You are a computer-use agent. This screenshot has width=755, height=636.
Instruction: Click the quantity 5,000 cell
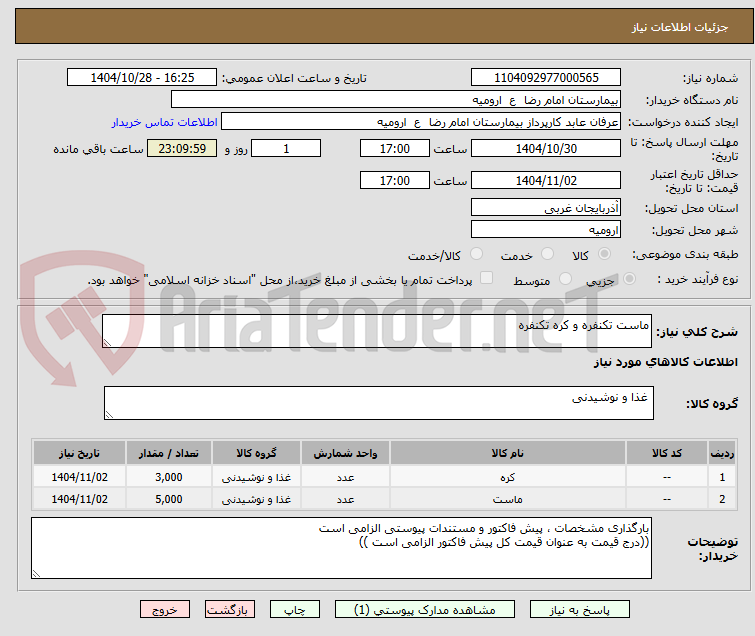[169, 499]
